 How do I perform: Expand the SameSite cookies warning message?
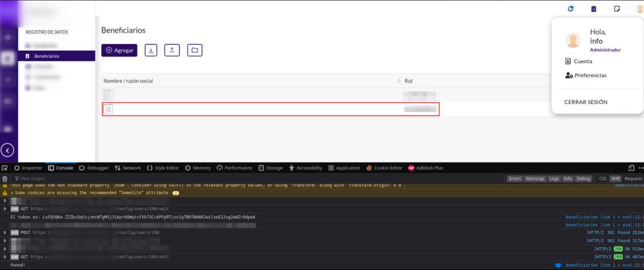click(12, 193)
